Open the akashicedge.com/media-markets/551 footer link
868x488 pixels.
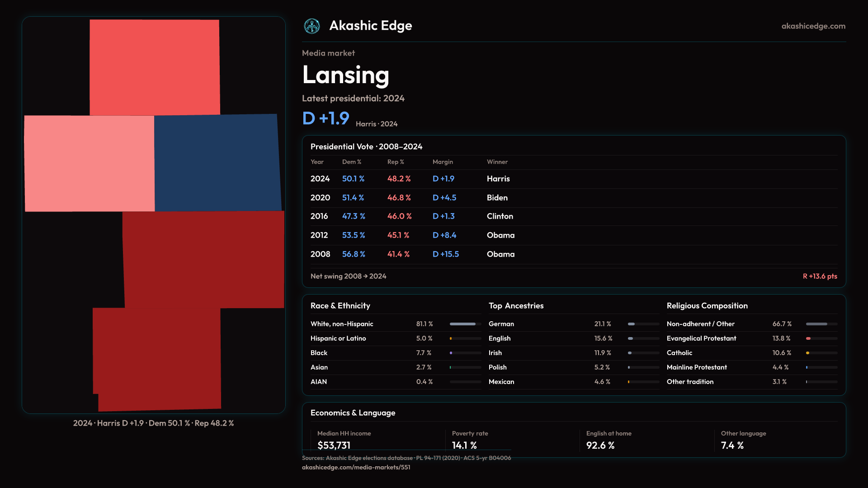tap(356, 467)
